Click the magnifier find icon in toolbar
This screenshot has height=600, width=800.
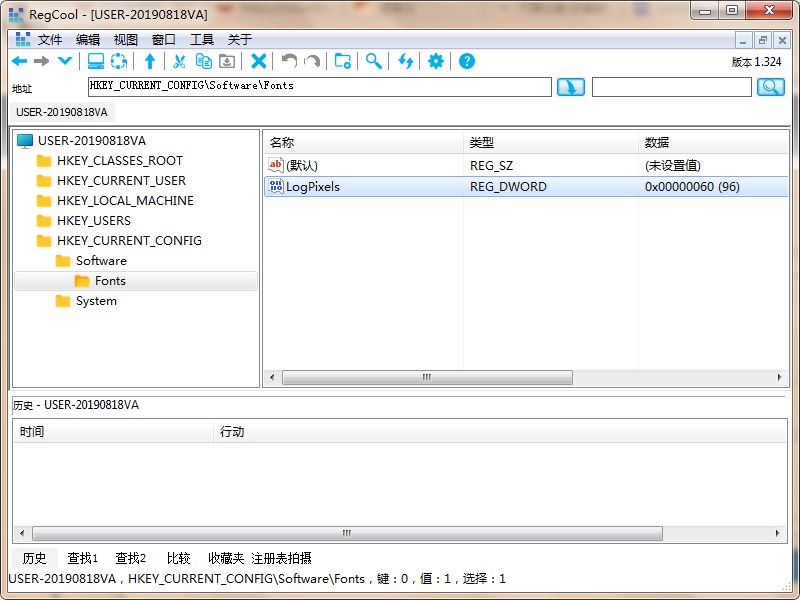coord(373,61)
